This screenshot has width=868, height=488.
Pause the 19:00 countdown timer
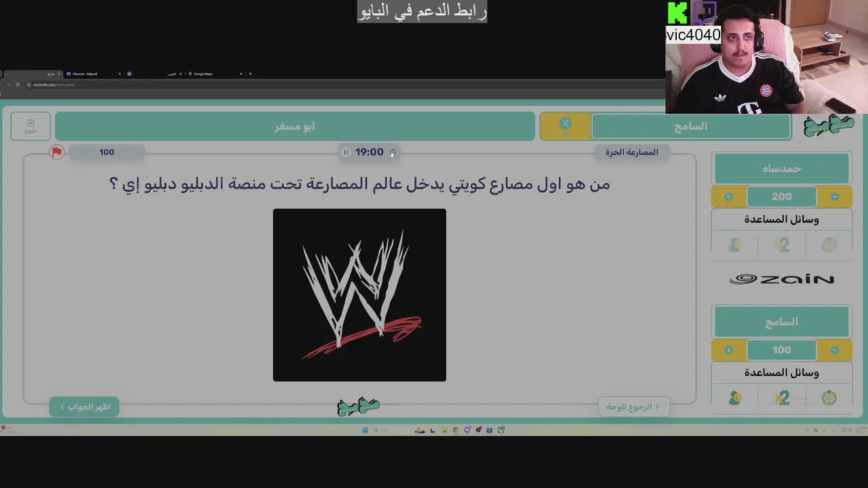(x=346, y=152)
